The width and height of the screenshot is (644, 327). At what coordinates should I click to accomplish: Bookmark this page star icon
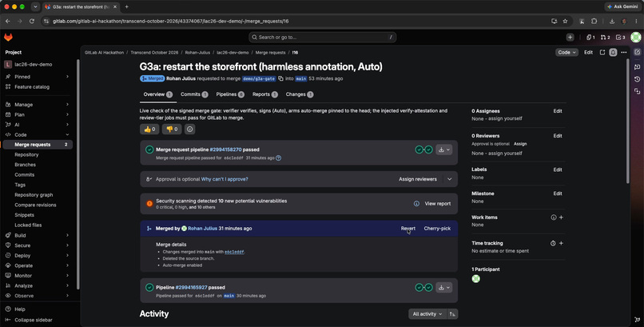click(565, 21)
